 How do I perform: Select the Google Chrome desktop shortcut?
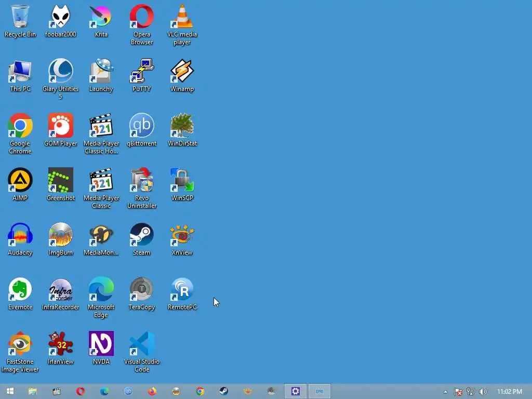(20, 134)
